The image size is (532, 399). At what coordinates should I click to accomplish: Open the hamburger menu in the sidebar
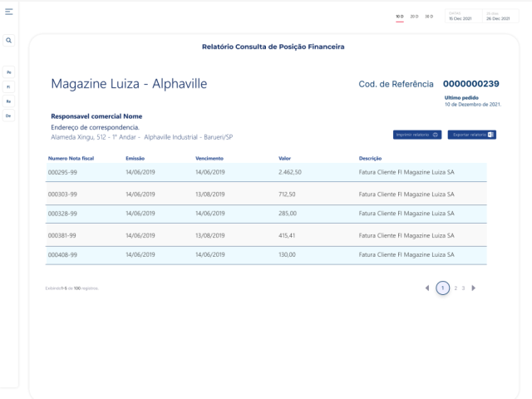pyautogui.click(x=9, y=12)
